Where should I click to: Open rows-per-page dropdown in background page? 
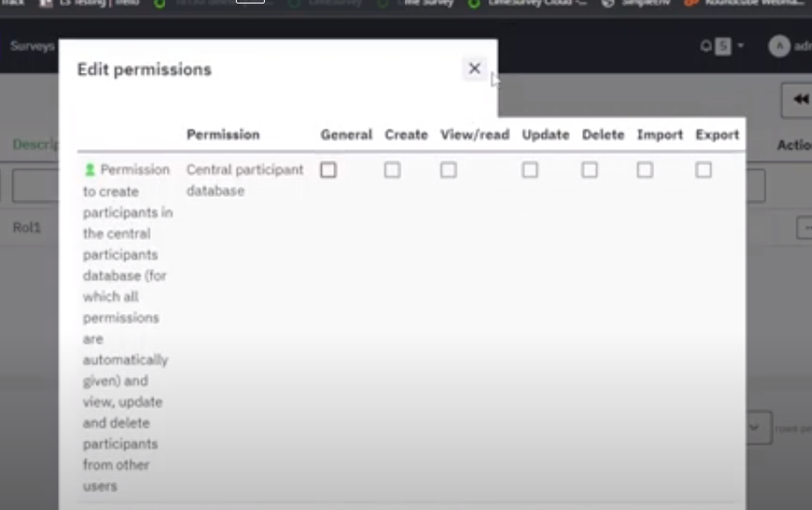pyautogui.click(x=759, y=428)
